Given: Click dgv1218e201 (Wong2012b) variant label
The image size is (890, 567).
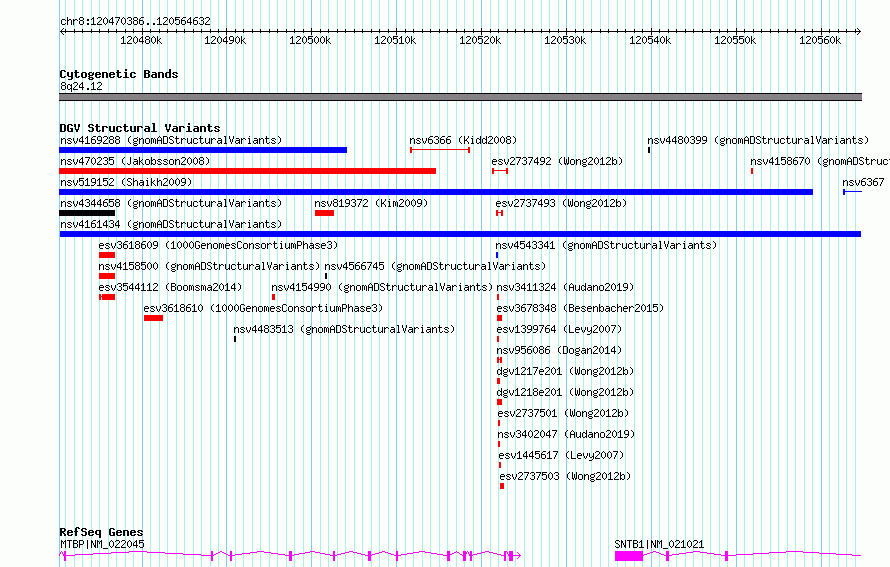Looking at the screenshot, I should tap(565, 392).
